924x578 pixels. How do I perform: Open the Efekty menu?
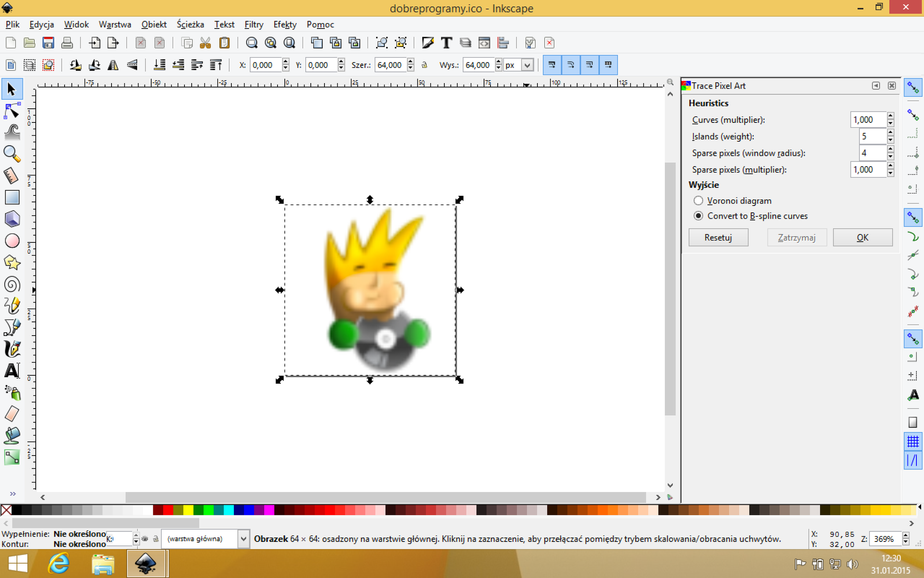click(x=285, y=24)
